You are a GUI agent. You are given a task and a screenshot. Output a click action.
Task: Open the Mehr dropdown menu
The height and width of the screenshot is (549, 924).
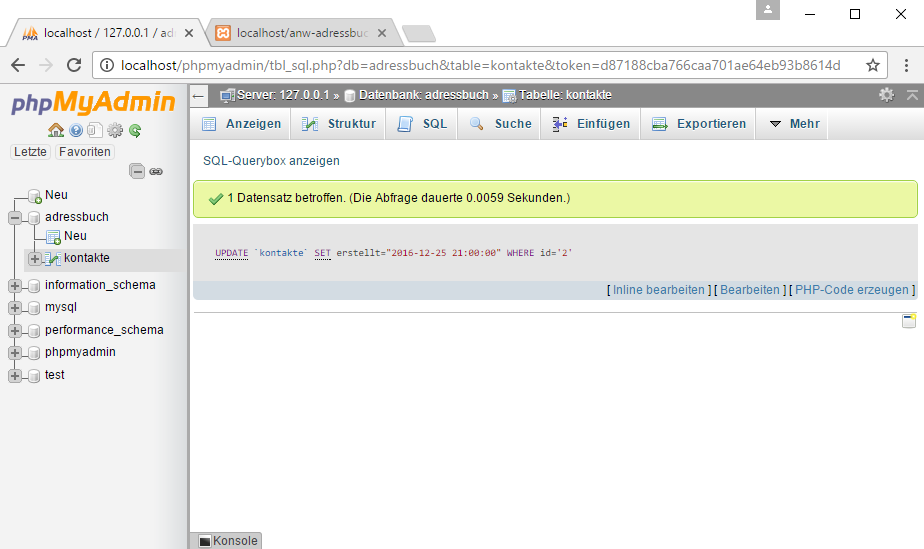794,124
